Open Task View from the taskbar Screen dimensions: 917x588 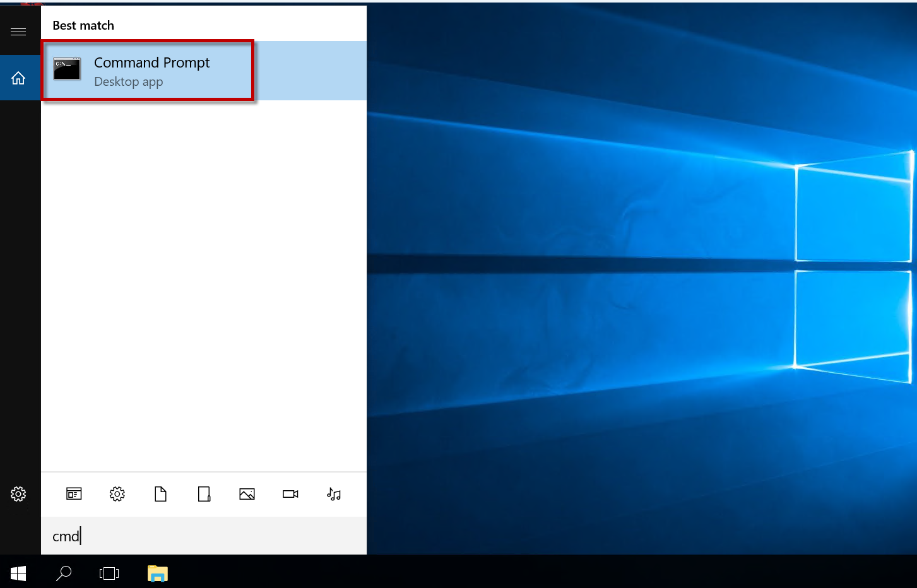point(109,573)
